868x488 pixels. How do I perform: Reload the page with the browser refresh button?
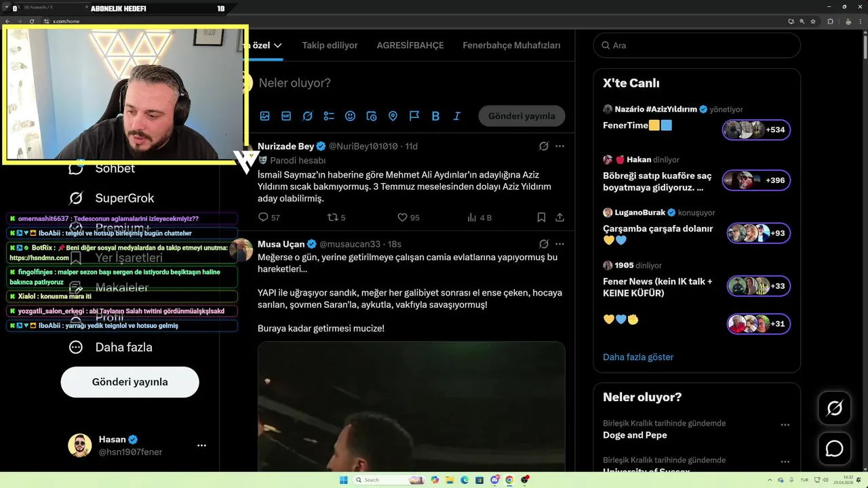(33, 21)
